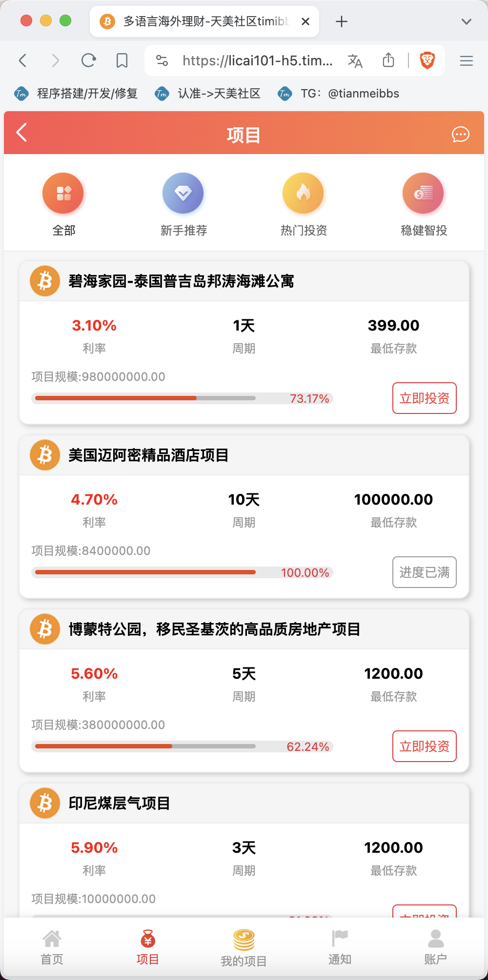Click 立即投资 for the 碧海家园 project
This screenshot has height=980, width=488.
(x=424, y=398)
